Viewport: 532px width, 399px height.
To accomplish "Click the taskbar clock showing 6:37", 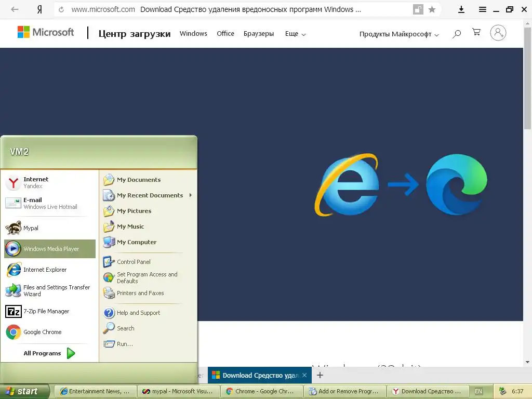I will tap(517, 391).
